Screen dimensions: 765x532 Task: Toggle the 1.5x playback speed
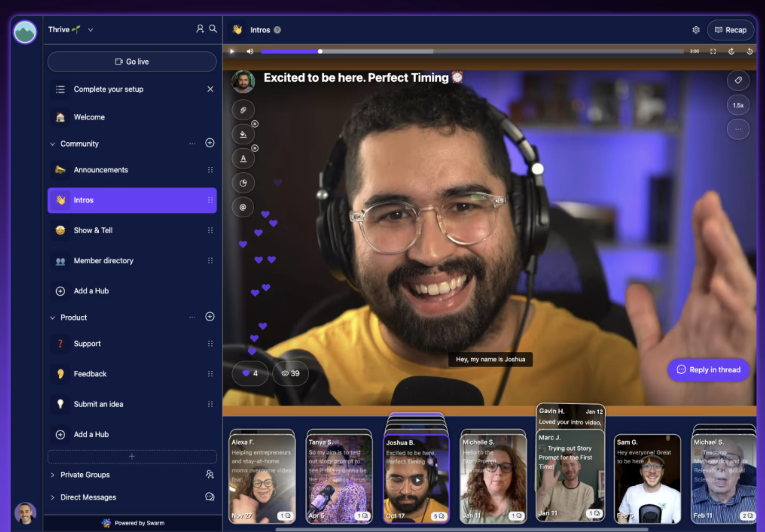(x=738, y=105)
